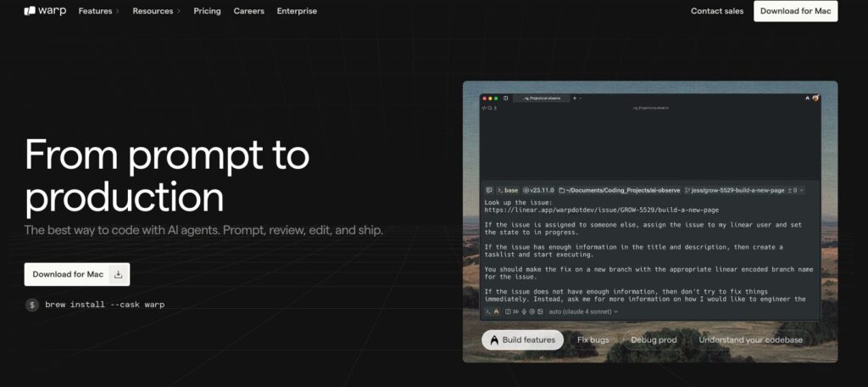Image resolution: width=868 pixels, height=387 pixels.
Task: Click the microphone voice input icon
Action: click(x=524, y=311)
